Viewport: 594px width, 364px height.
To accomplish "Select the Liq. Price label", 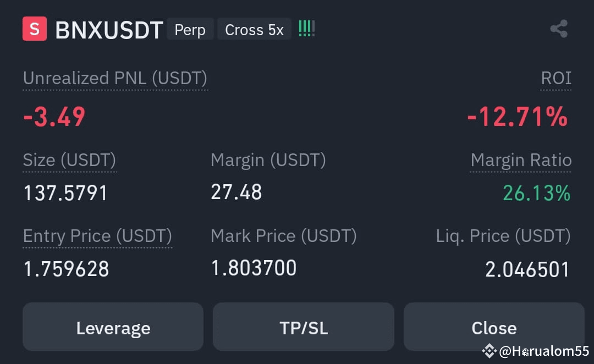I will click(503, 236).
